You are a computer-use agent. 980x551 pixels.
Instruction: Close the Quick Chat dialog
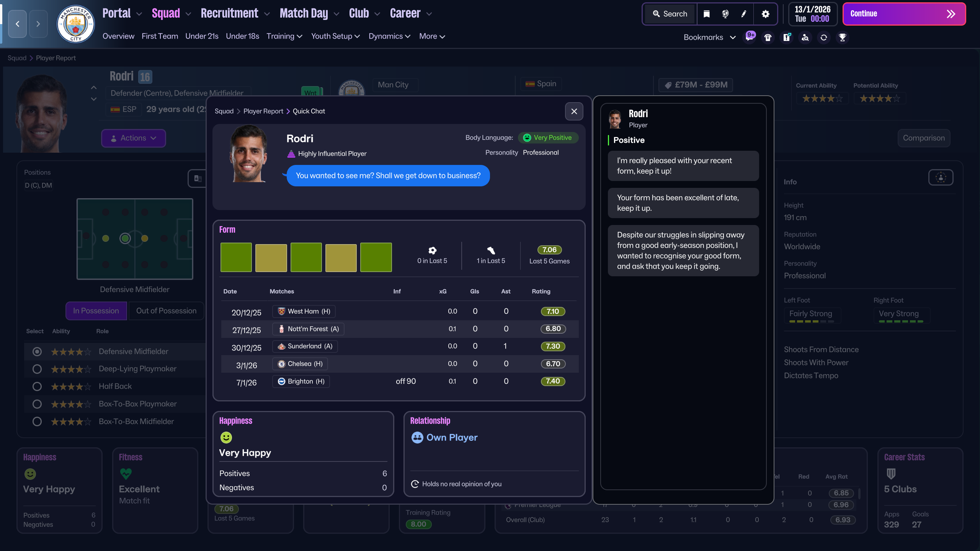pyautogui.click(x=574, y=111)
